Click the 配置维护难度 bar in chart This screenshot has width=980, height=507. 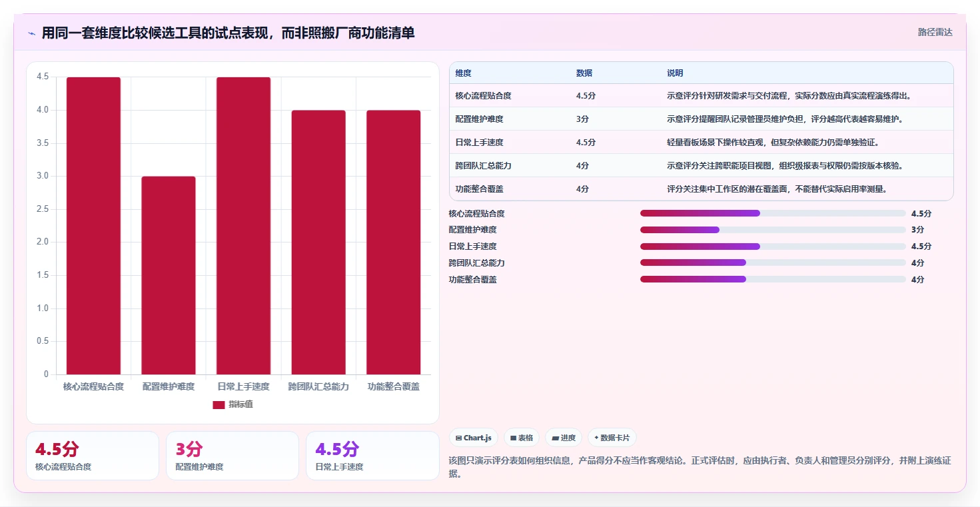pyautogui.click(x=169, y=275)
